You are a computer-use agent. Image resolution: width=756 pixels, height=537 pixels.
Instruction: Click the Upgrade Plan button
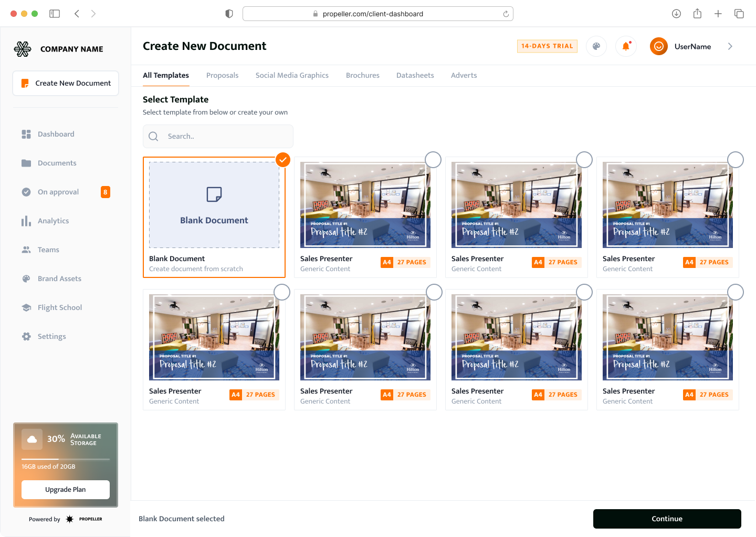(66, 489)
